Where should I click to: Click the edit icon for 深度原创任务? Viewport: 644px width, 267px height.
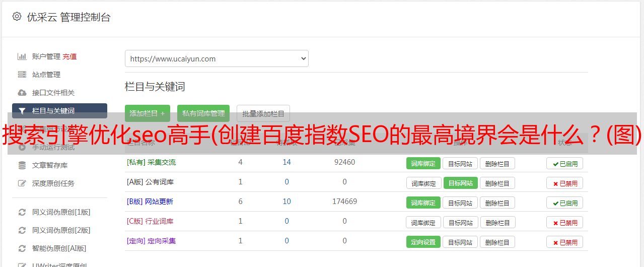click(22, 183)
